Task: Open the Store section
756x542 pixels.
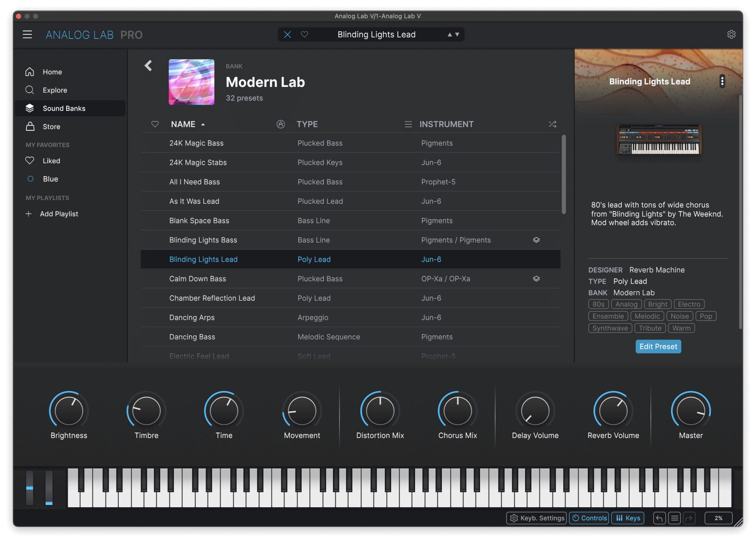Action: click(x=70, y=127)
